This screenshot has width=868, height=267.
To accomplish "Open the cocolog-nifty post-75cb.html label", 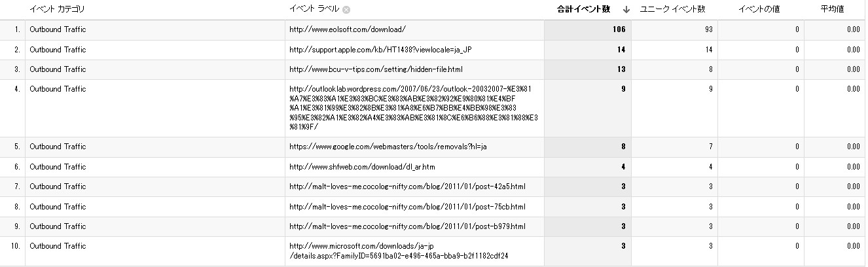I will [407, 207].
